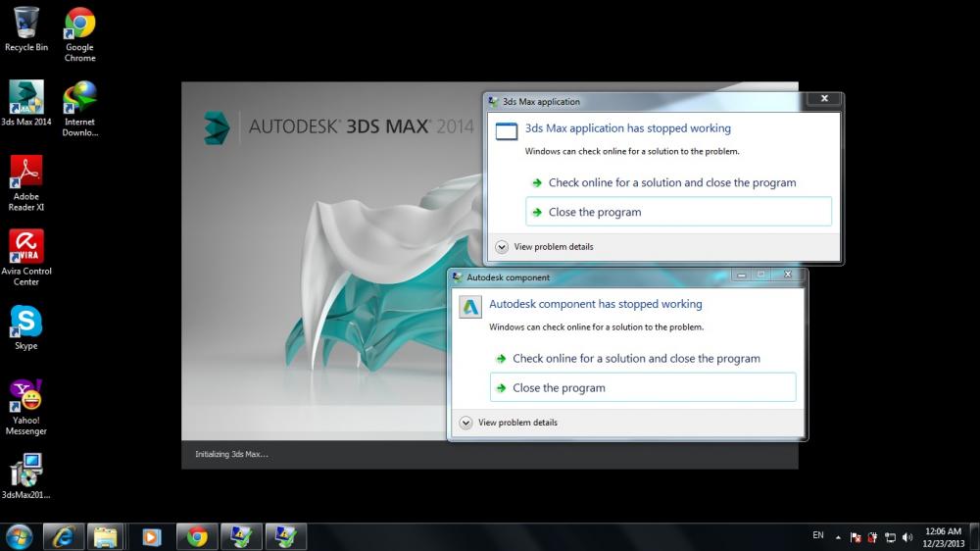The height and width of the screenshot is (551, 980).
Task: Close the 3ds Max application dialog window
Action: tap(824, 99)
